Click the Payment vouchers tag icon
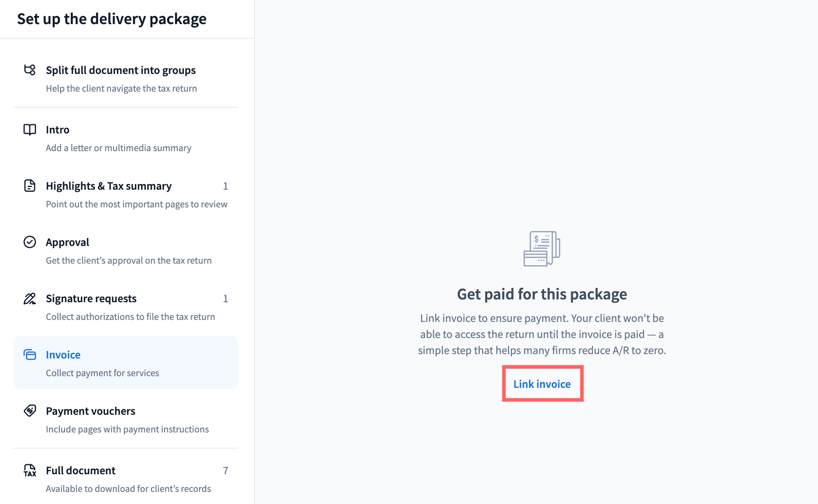Viewport: 818px width, 504px height. (30, 411)
